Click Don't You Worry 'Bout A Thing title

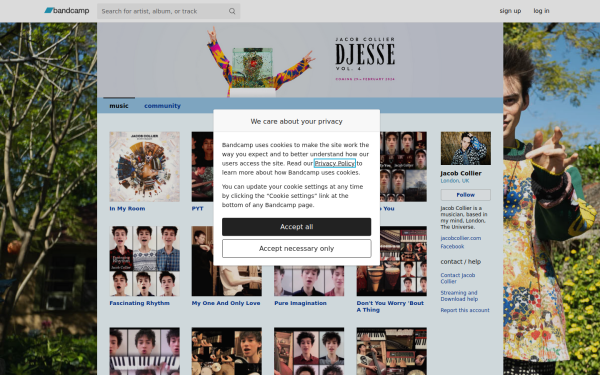tap(390, 307)
